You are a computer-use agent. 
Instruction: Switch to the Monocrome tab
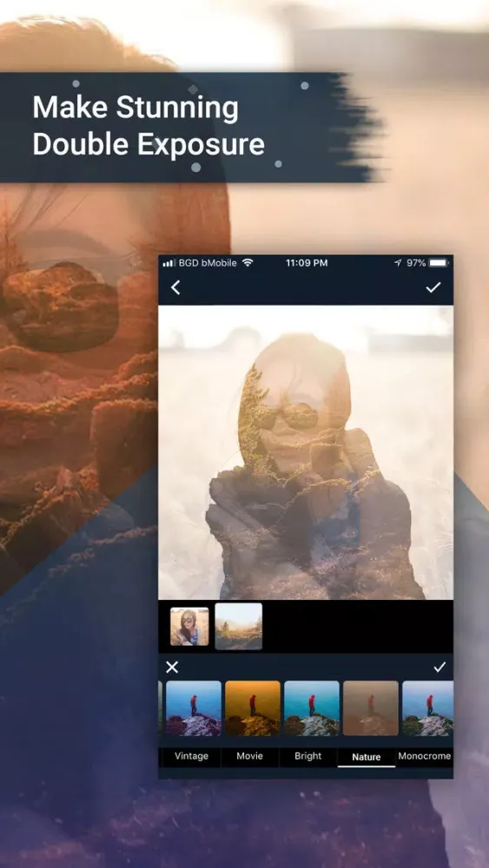coord(424,756)
